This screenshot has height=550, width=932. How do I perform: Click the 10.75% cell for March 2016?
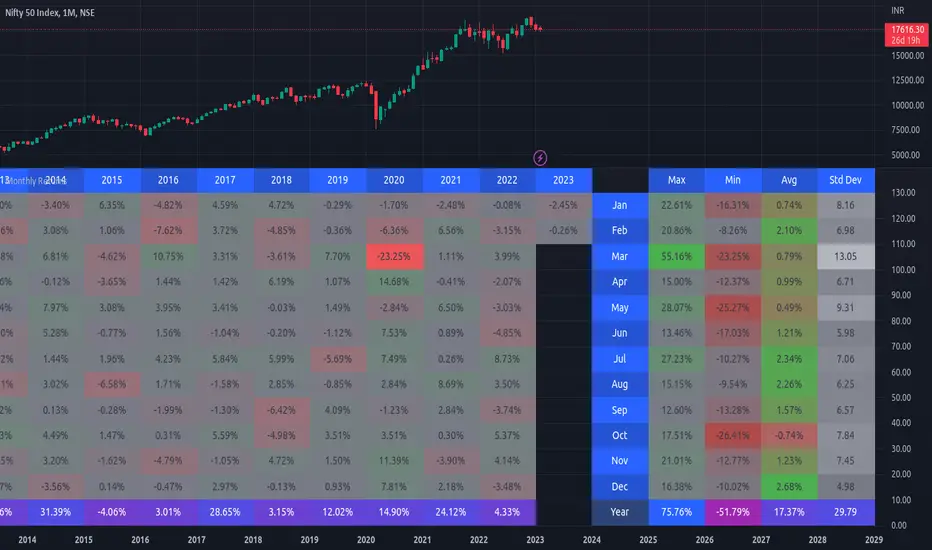(x=168, y=256)
